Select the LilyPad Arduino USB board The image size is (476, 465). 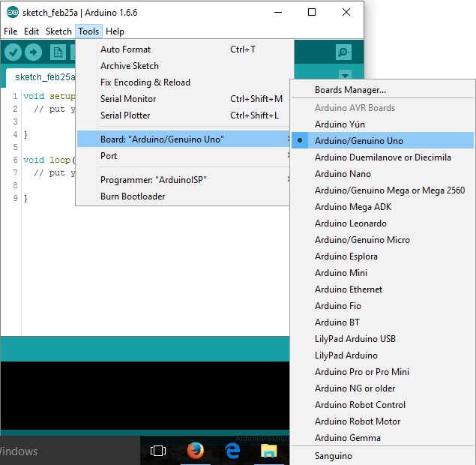[382, 339]
